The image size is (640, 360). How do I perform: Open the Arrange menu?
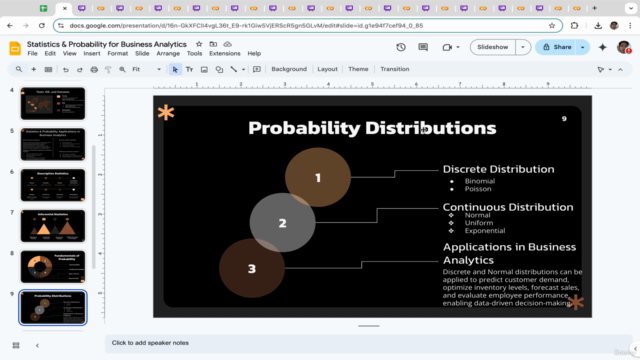click(168, 53)
